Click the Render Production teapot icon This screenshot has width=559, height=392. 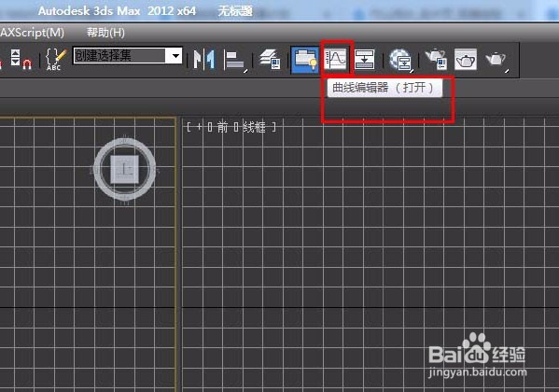coord(496,60)
